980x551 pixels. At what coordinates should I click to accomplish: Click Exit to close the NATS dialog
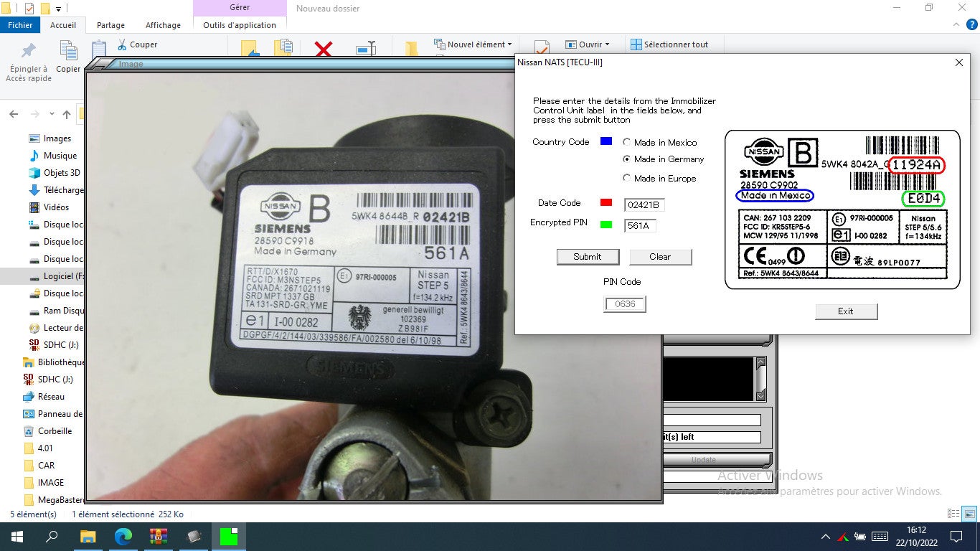coord(846,311)
